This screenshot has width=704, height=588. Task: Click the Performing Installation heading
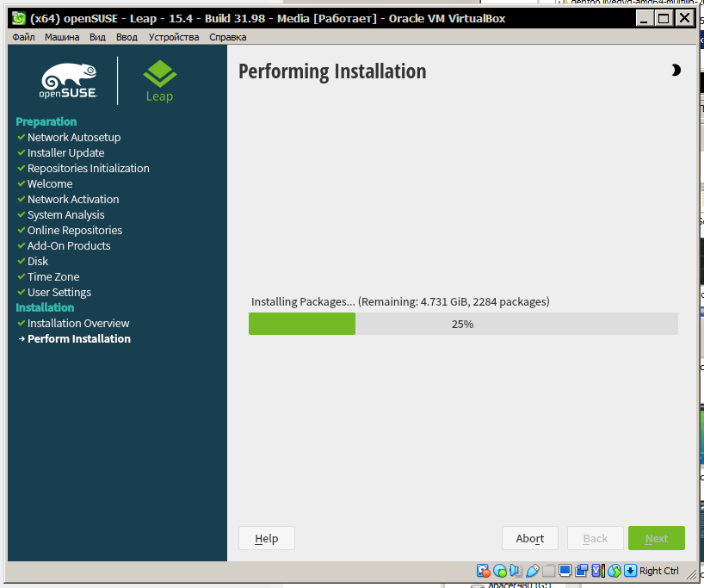tap(332, 71)
